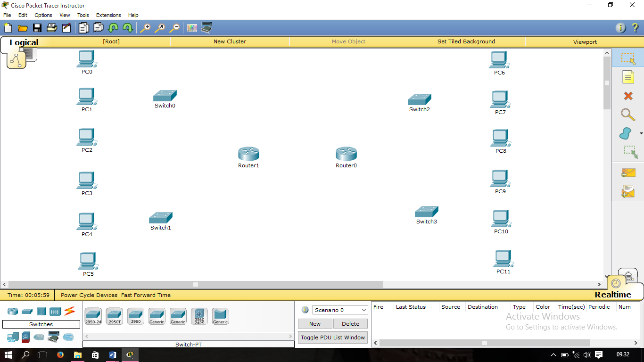Open Microsoft Word from the taskbar
This screenshot has width=644, height=362.
(113, 355)
